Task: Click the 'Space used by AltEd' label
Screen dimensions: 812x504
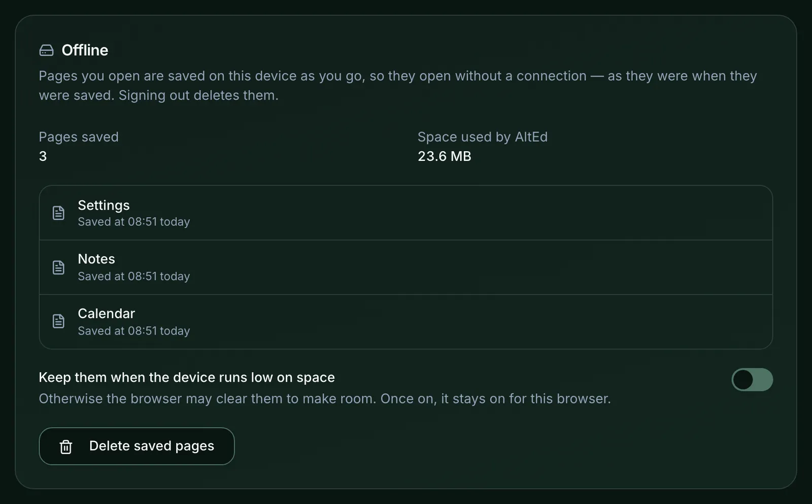Action: pyautogui.click(x=483, y=137)
